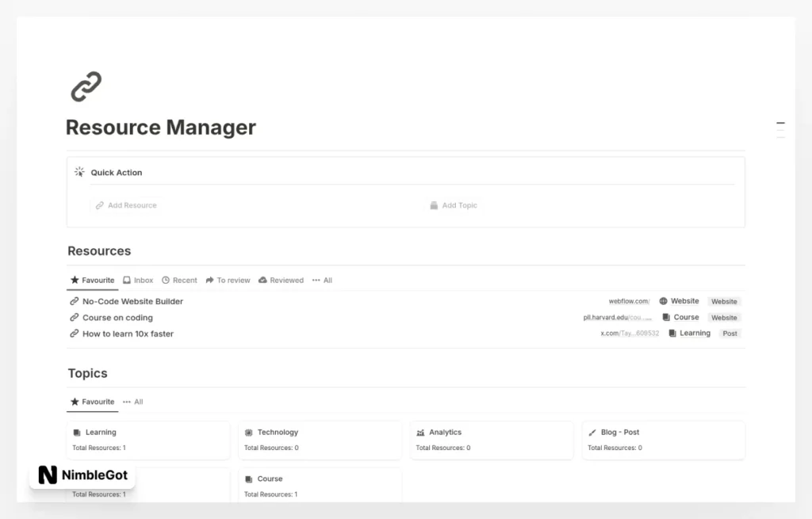Click the Analytics chart icon in Topics

click(x=421, y=432)
